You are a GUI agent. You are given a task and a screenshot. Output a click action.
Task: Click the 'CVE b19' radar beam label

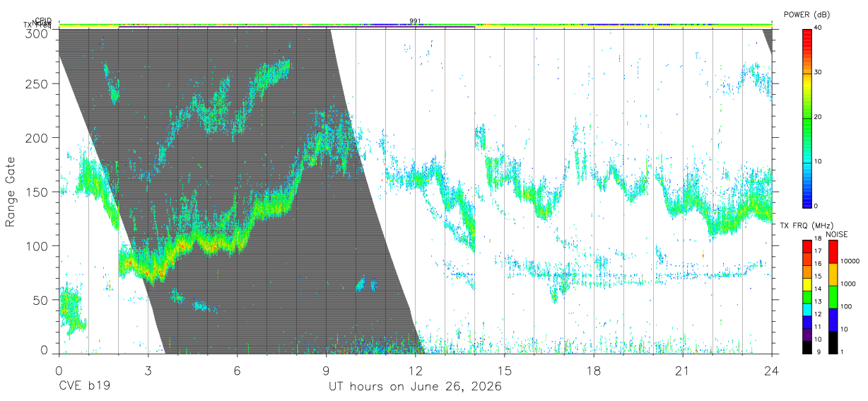click(x=84, y=387)
